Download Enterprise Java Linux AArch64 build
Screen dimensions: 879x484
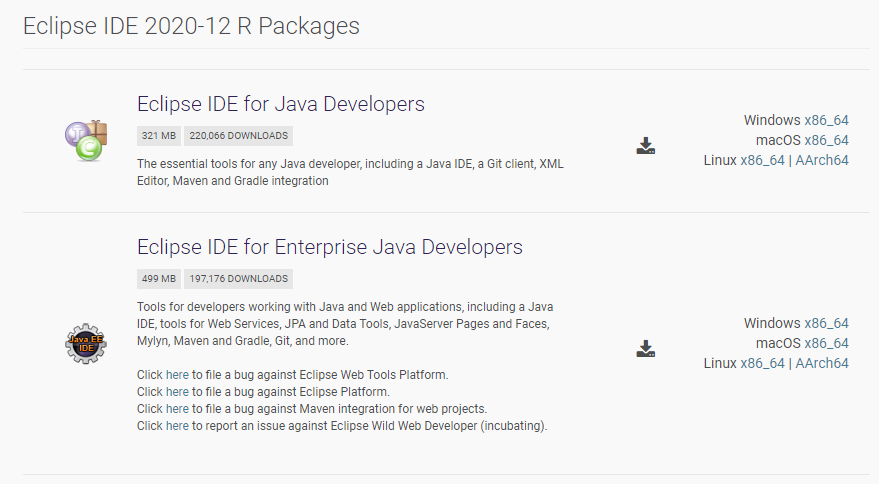[822, 363]
